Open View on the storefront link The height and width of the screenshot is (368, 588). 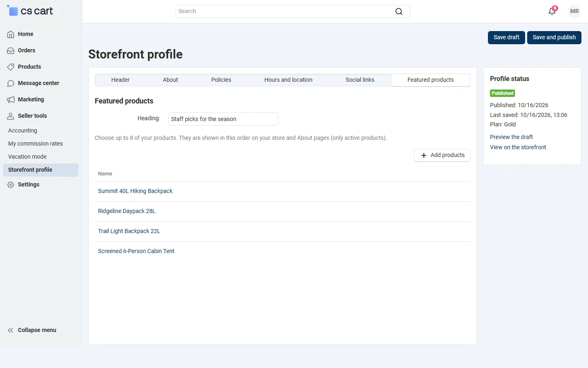pos(518,147)
